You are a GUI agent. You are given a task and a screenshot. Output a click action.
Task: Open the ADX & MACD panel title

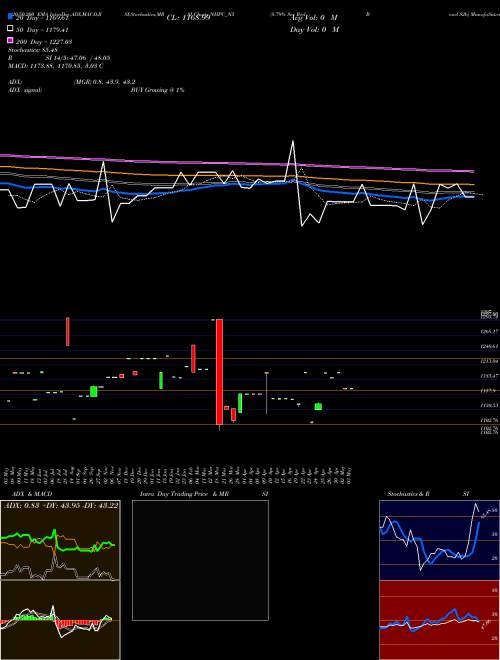[x=32, y=494]
